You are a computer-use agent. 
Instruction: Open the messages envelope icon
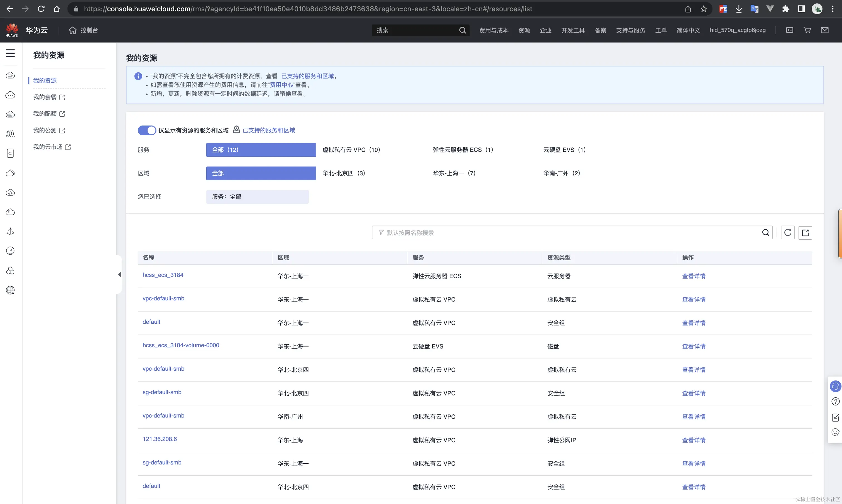(825, 30)
